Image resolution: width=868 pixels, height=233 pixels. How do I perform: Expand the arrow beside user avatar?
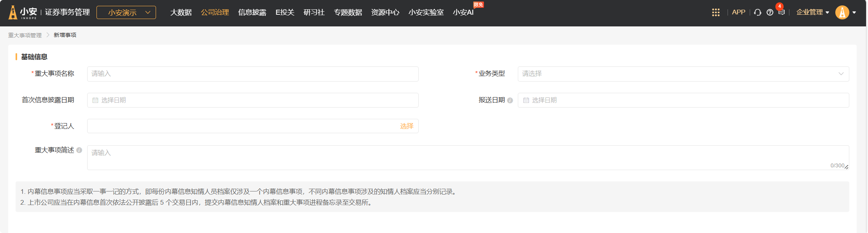pos(854,13)
